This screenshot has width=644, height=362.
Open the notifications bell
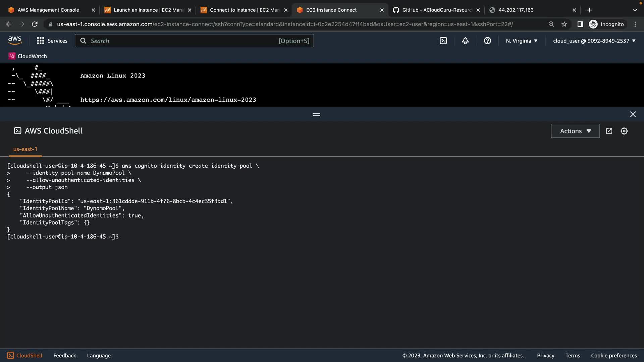point(465,41)
